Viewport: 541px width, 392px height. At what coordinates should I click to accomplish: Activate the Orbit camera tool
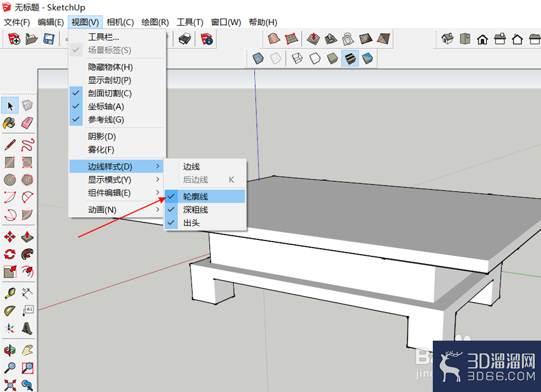pos(10,350)
